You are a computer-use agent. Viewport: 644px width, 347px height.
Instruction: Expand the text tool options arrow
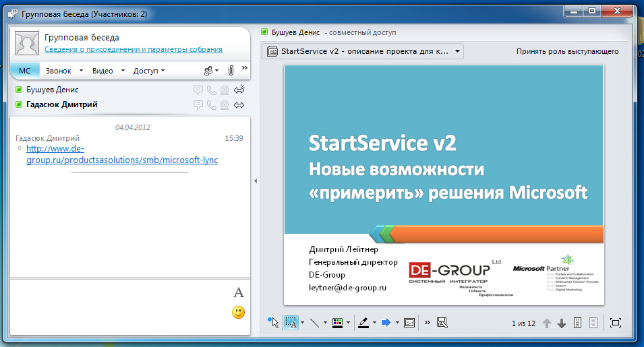tap(303, 323)
